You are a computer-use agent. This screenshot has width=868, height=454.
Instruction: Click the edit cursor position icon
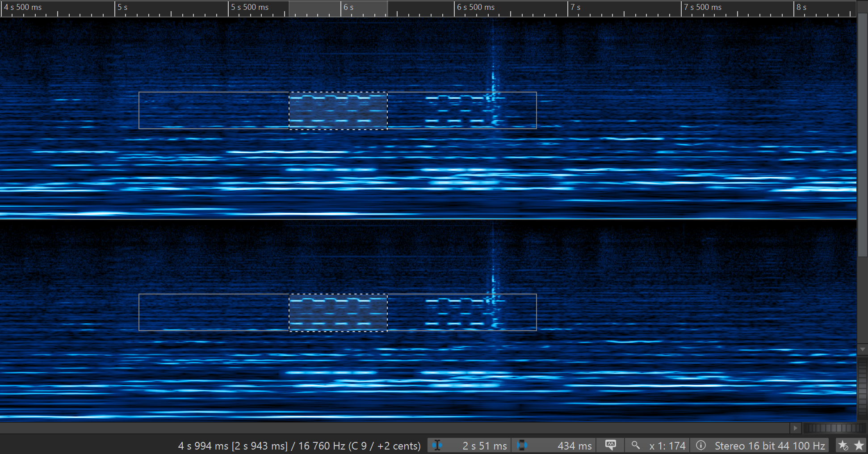point(437,446)
